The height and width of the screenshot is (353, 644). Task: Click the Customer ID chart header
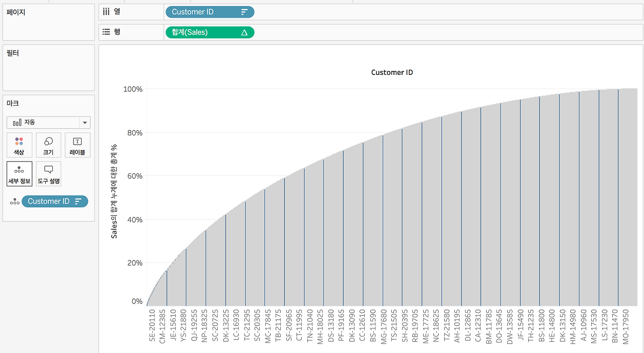coord(392,72)
